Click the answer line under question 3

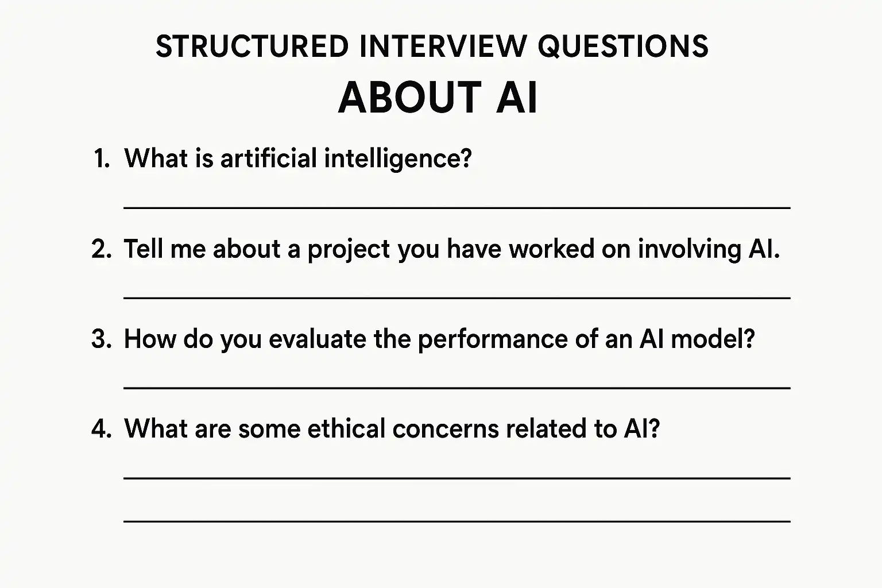coord(457,388)
